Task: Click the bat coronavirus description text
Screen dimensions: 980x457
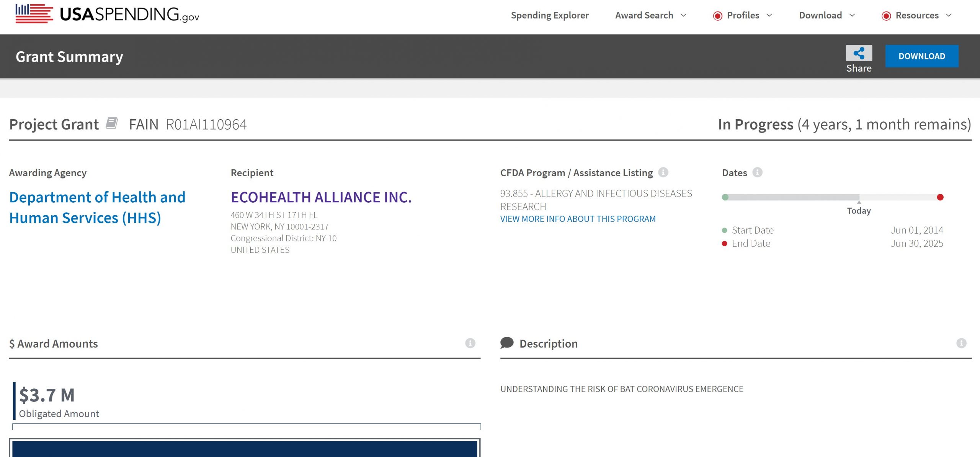Action: pos(622,389)
